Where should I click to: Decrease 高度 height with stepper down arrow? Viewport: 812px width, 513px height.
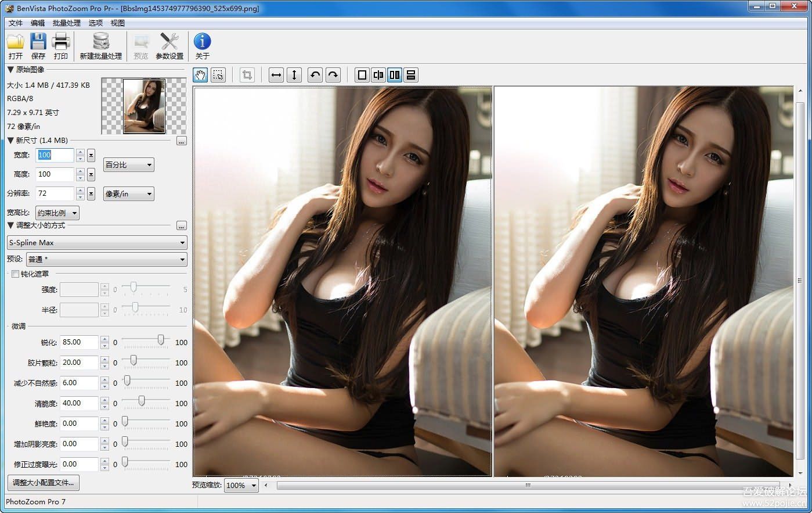pyautogui.click(x=81, y=178)
